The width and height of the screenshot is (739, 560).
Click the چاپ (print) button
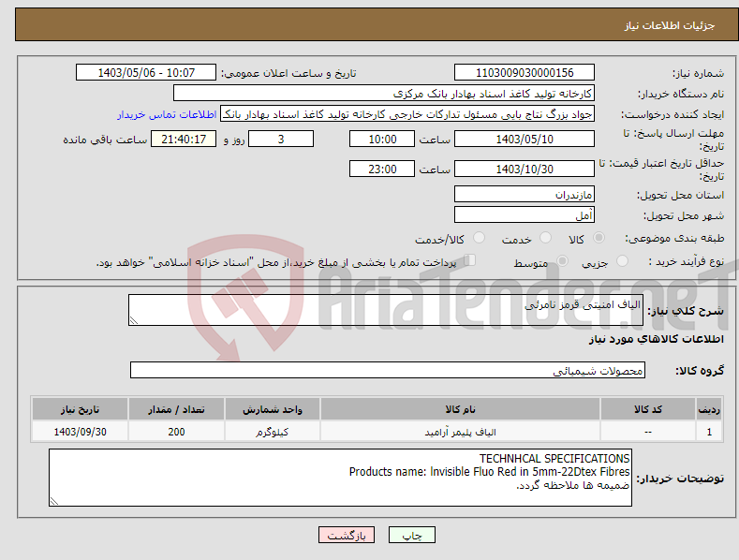[411, 535]
